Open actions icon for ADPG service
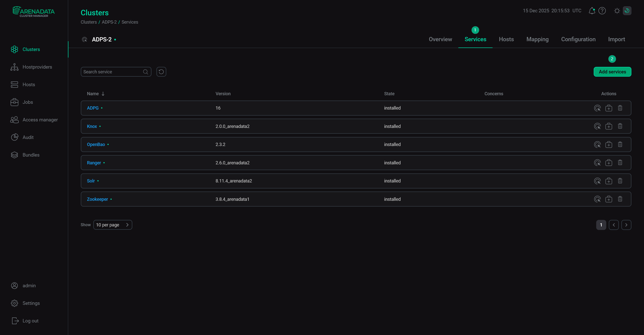The height and width of the screenshot is (335, 644). (x=597, y=108)
